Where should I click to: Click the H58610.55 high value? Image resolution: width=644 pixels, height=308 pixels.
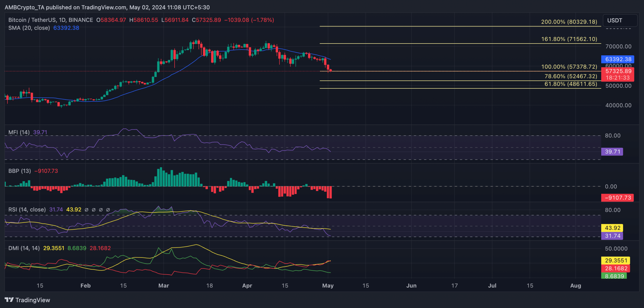(144, 20)
